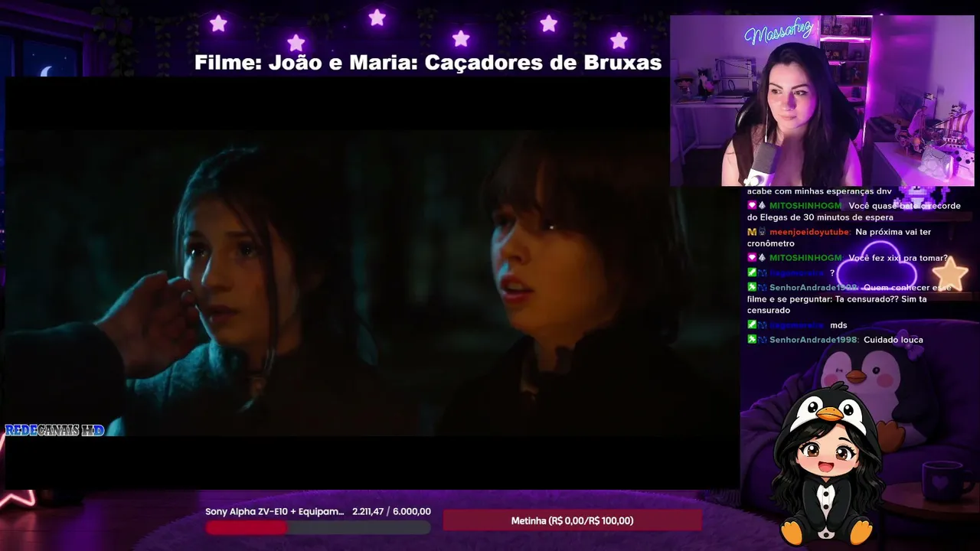The image size is (980, 551).
Task: Open SenhorAndrade1998's name on the 'Cuidado louca' message
Action: 814,340
